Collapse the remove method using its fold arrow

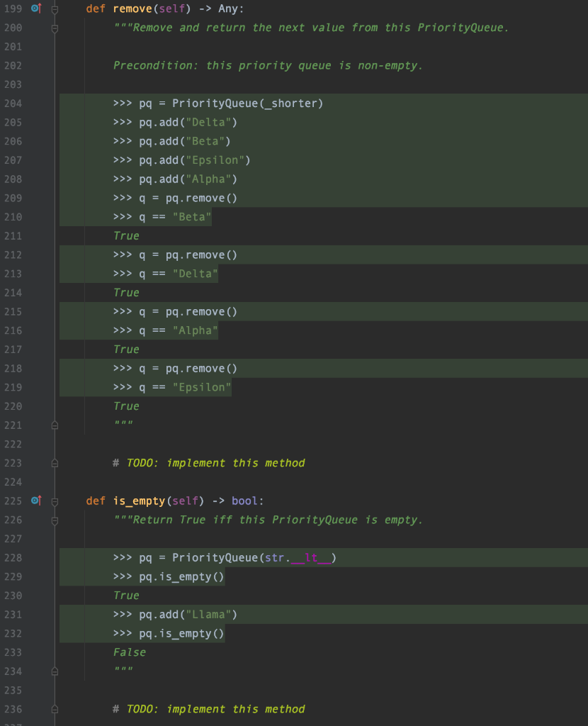[57, 9]
